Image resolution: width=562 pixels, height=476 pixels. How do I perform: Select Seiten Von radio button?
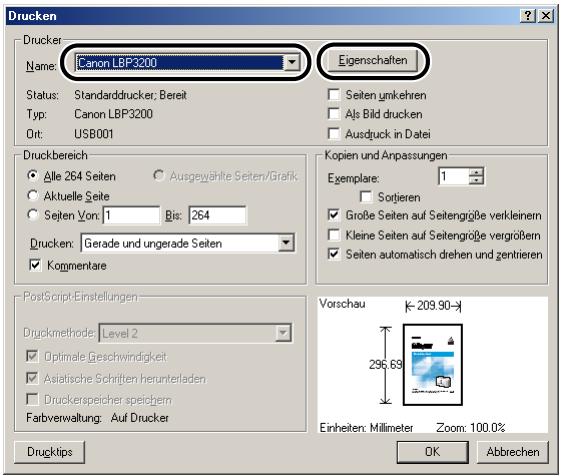click(x=33, y=215)
